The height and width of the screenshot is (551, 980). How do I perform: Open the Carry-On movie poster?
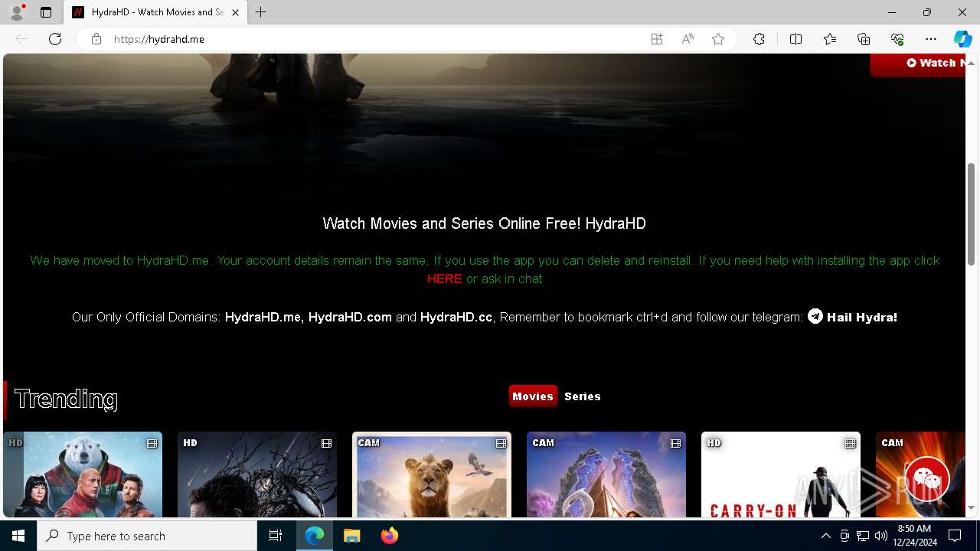point(781,474)
